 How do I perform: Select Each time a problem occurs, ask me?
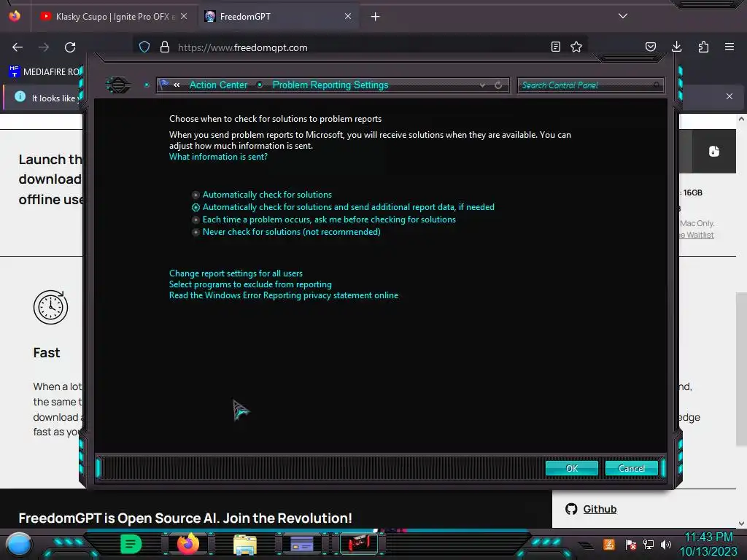324,219
